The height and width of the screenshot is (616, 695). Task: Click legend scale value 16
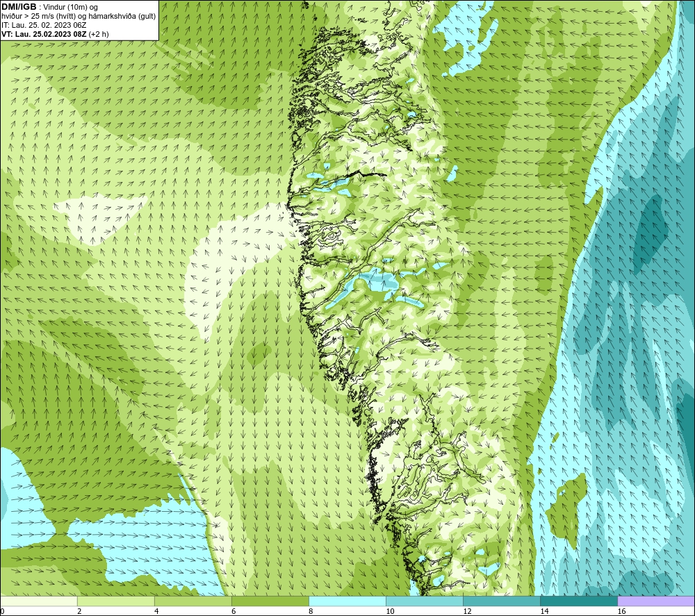point(621,612)
